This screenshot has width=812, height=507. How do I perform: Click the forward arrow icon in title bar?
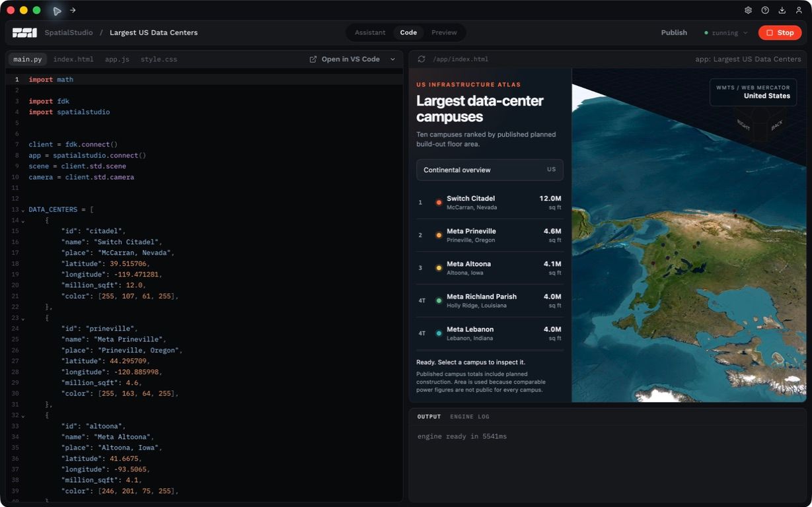click(x=73, y=11)
